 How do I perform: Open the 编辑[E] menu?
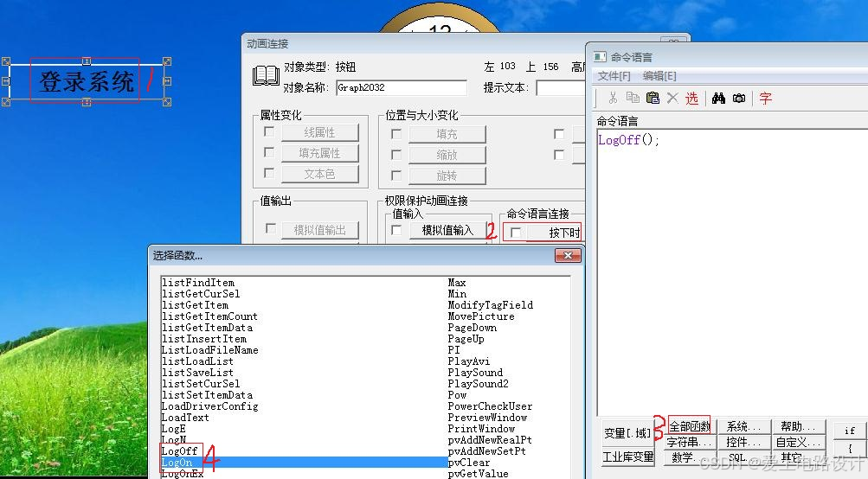[x=659, y=76]
